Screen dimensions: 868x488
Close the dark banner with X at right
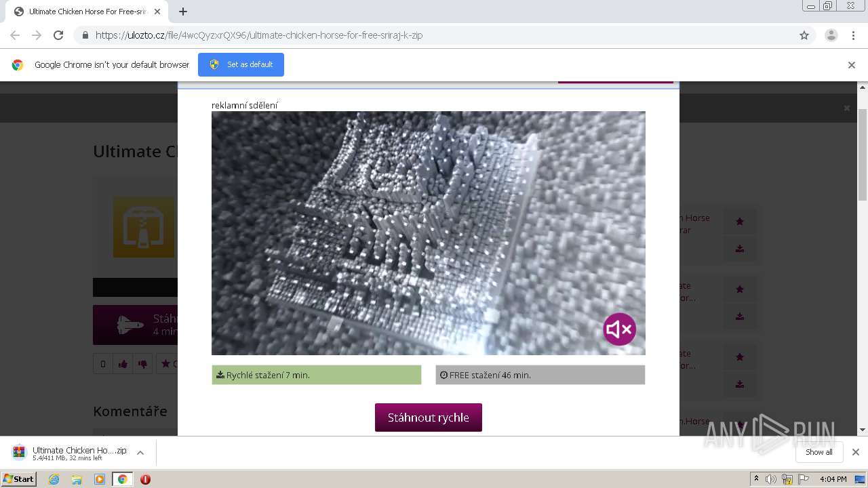pos(846,108)
